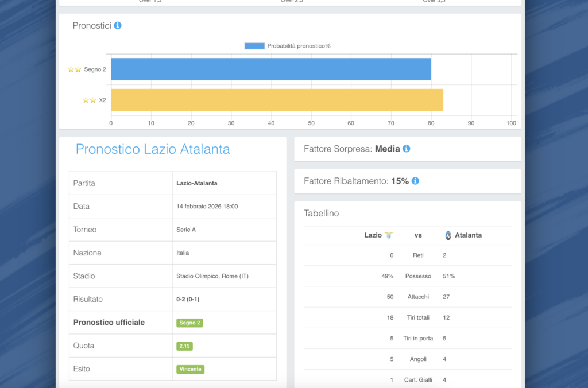Click the Vincente outcome badge
Screen dimensions: 588x388
(190, 369)
